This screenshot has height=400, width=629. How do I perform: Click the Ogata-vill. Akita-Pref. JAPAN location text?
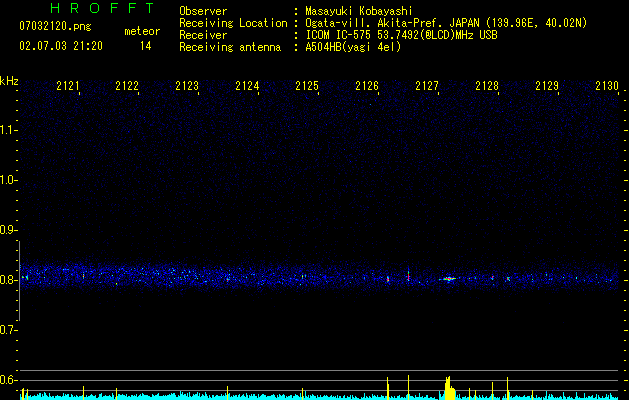[446, 23]
